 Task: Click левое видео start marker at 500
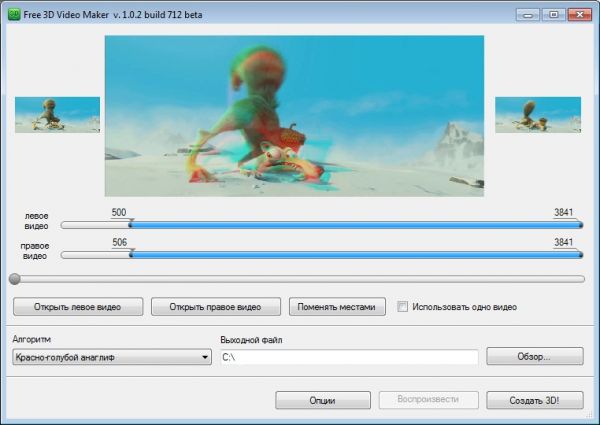point(130,223)
